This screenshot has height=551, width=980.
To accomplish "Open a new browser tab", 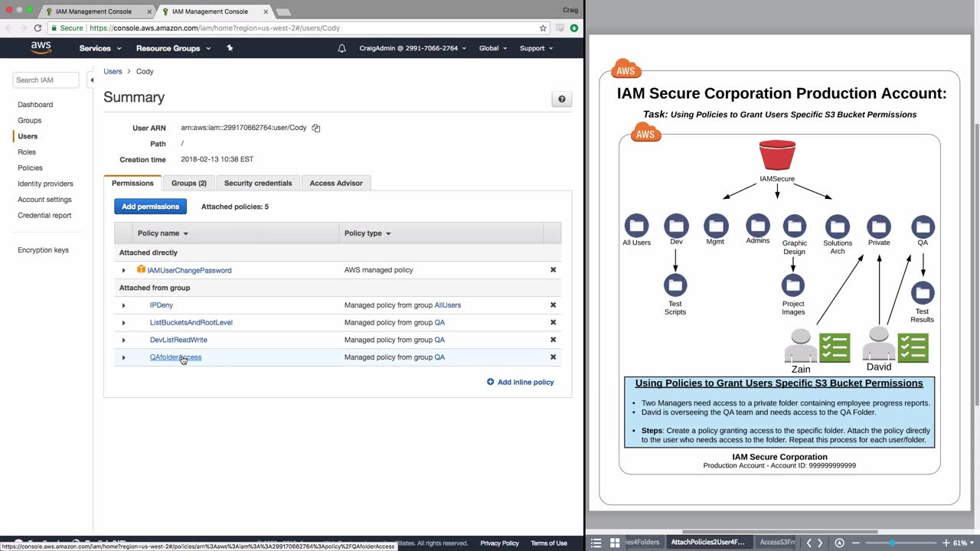I will 283,11.
